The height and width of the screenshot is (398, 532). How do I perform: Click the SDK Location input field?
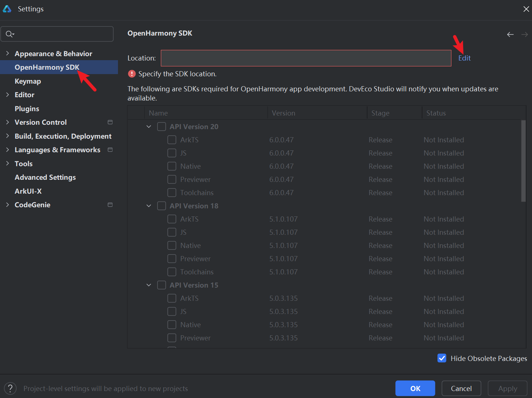(306, 58)
